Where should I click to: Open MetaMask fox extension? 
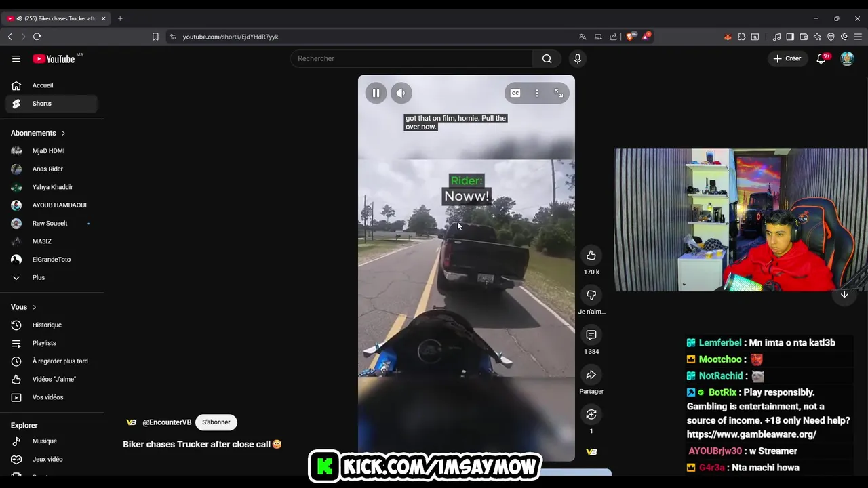(728, 37)
